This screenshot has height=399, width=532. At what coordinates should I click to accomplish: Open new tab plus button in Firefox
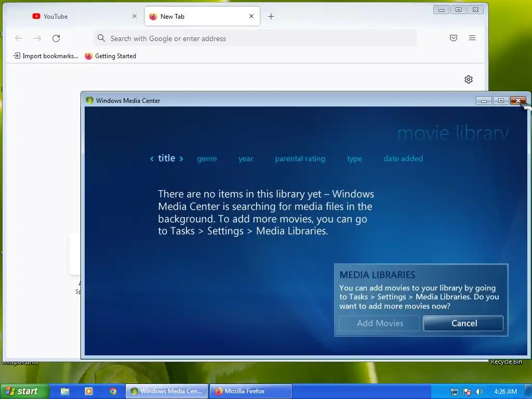pos(271,16)
